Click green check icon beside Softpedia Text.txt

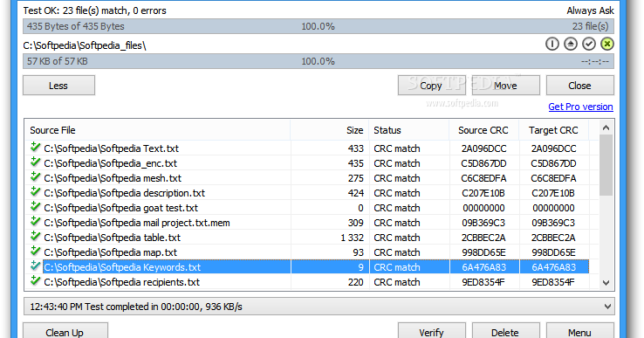pos(35,148)
